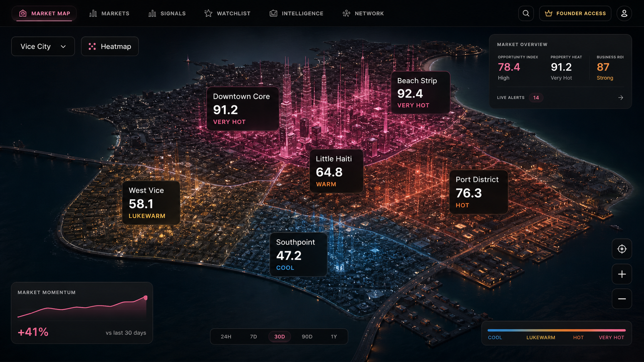The height and width of the screenshot is (362, 644).
Task: Switch to the Markets tab
Action: tap(109, 13)
